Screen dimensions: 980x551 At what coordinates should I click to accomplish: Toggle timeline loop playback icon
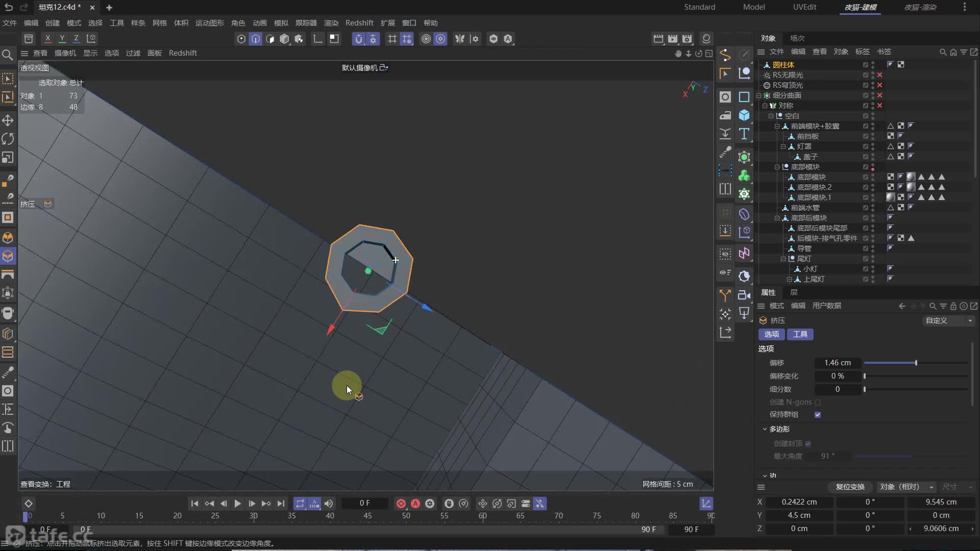pos(300,504)
